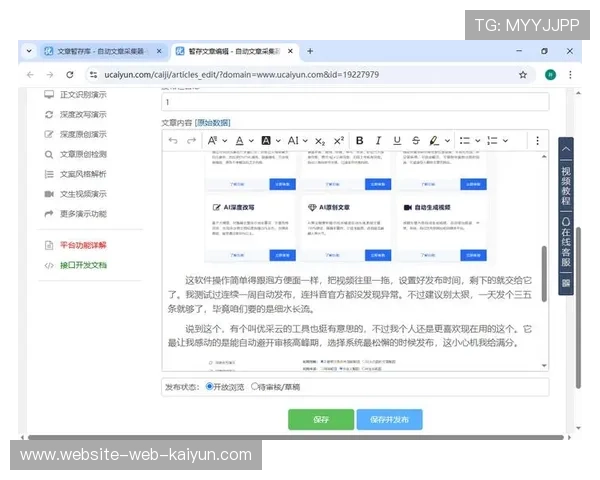Click the horizontal page scrollbar
Image resolution: width=600 pixels, height=480 pixels.
tap(295, 437)
